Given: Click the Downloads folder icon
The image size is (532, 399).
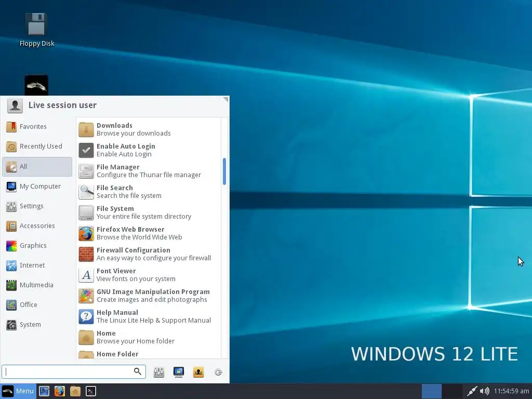Looking at the screenshot, I should tap(86, 129).
